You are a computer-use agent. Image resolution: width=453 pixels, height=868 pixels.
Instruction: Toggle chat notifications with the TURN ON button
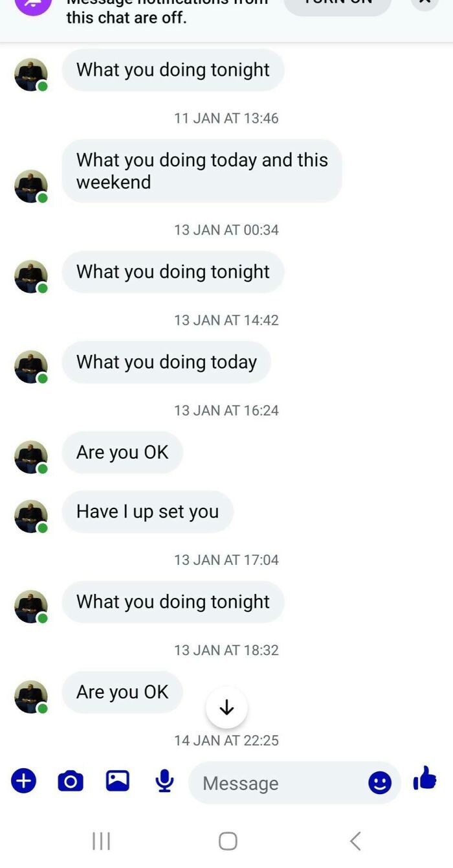337,4
